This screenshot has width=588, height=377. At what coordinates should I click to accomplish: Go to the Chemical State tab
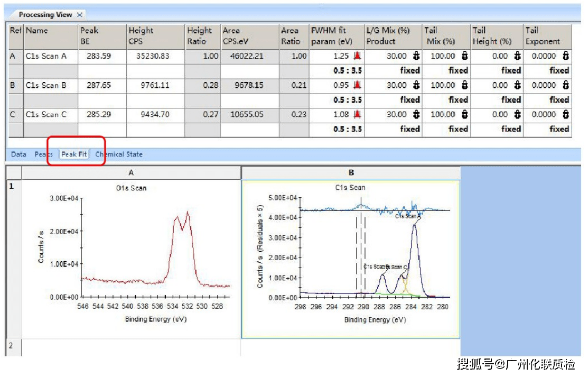[119, 154]
